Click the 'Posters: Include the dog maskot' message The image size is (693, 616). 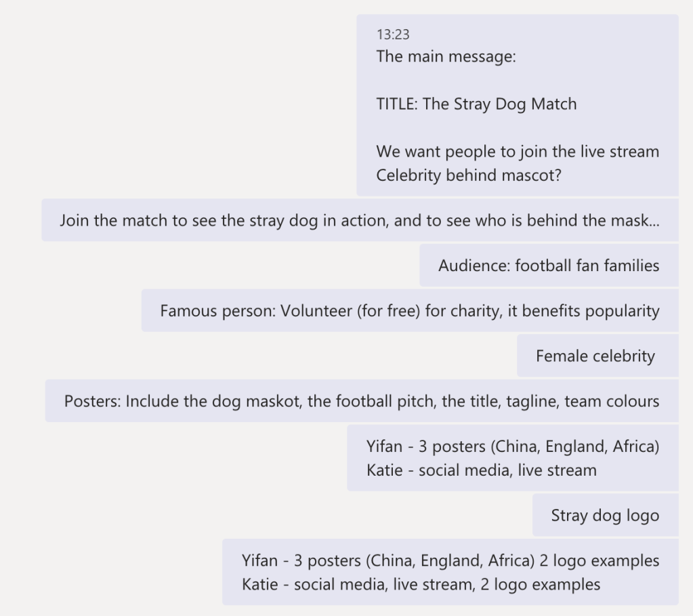coord(361,401)
